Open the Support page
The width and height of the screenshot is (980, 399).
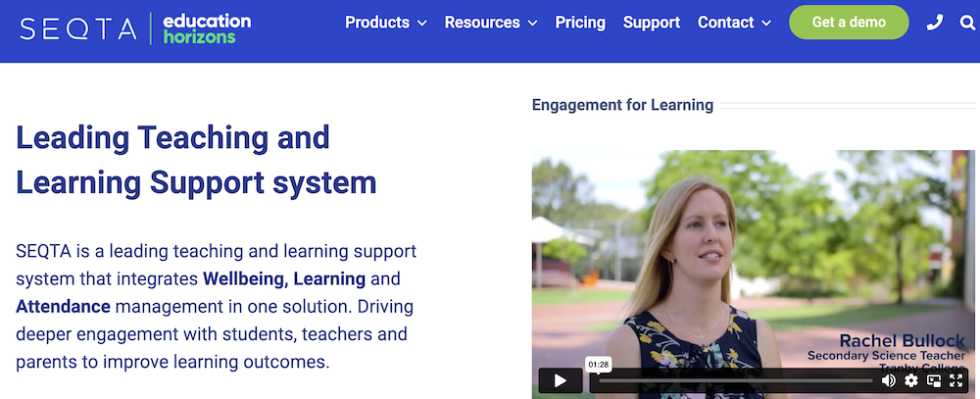(652, 23)
